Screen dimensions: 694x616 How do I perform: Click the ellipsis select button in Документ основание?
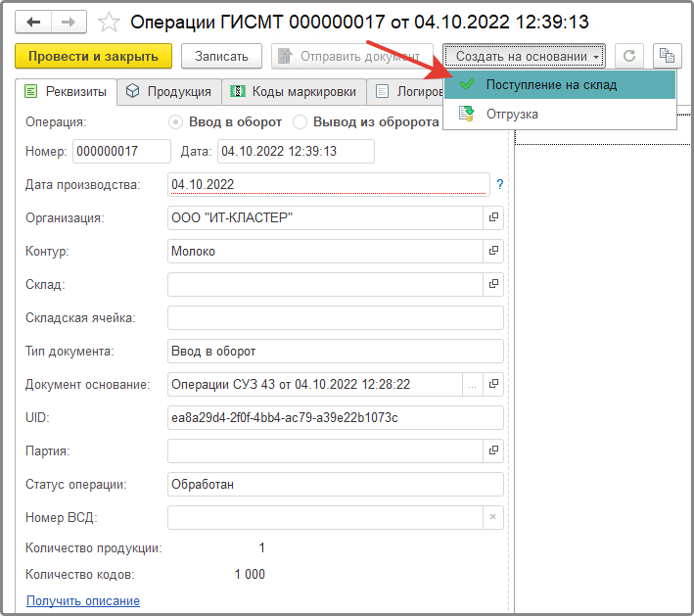coord(473,384)
